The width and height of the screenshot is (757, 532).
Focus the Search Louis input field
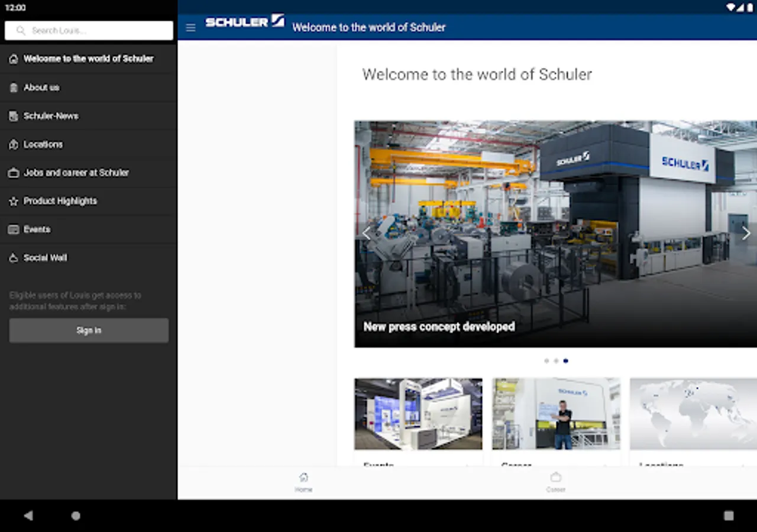click(x=89, y=31)
